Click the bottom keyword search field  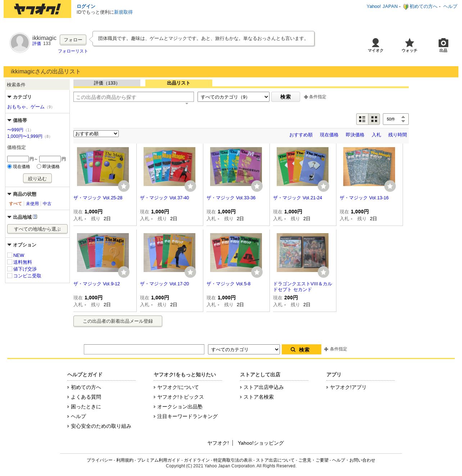coord(144,349)
